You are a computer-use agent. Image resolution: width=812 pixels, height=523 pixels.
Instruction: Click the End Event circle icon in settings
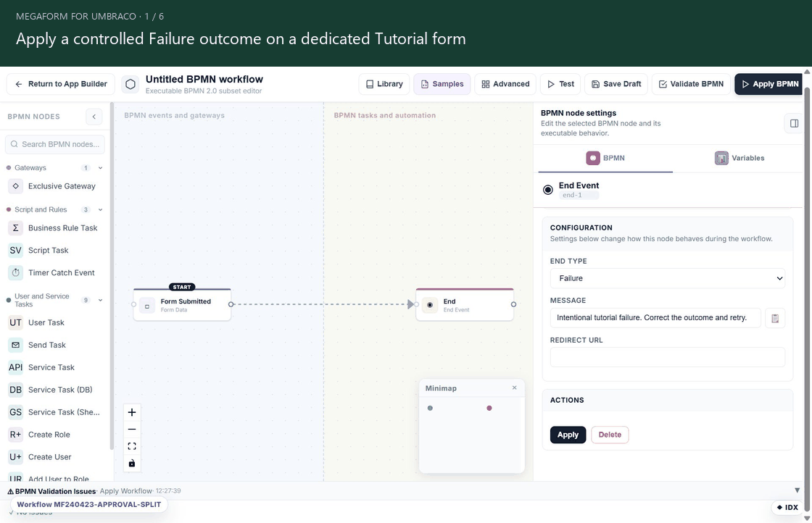tap(548, 190)
